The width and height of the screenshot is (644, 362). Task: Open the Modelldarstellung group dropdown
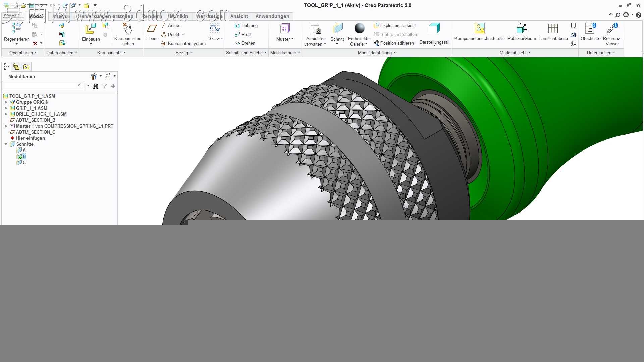377,53
